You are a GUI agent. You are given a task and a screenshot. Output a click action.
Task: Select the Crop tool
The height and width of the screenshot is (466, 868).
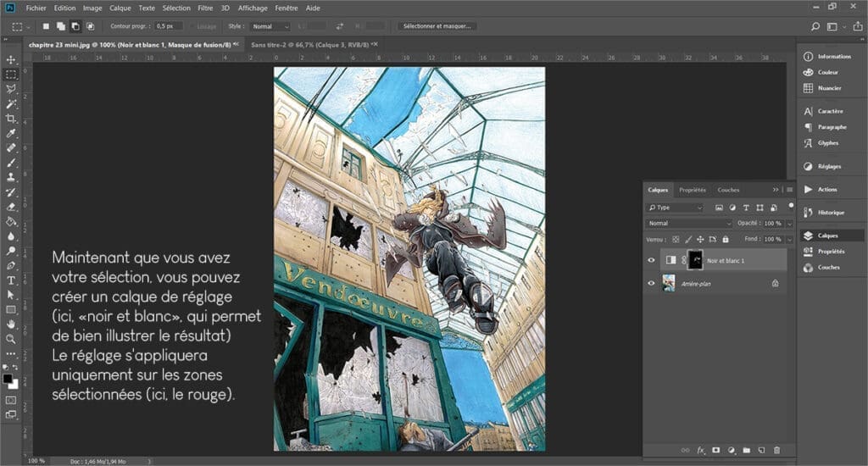click(x=11, y=119)
